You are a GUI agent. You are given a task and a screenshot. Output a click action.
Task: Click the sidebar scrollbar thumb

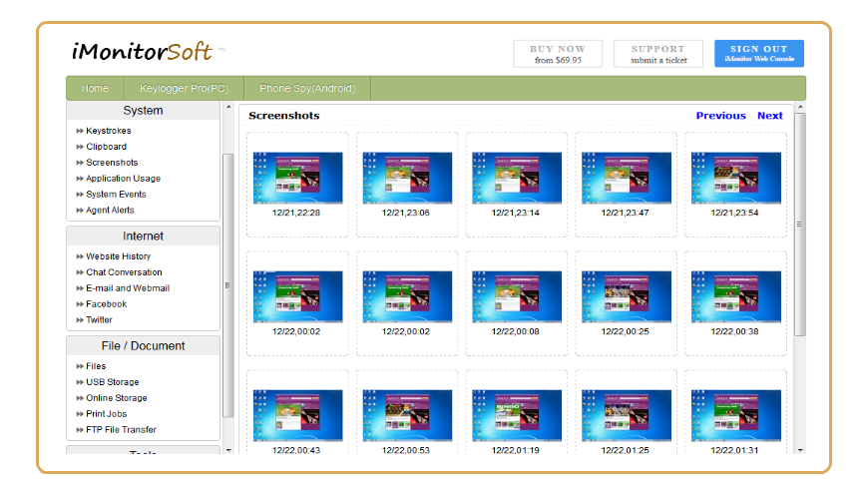pyautogui.click(x=228, y=285)
